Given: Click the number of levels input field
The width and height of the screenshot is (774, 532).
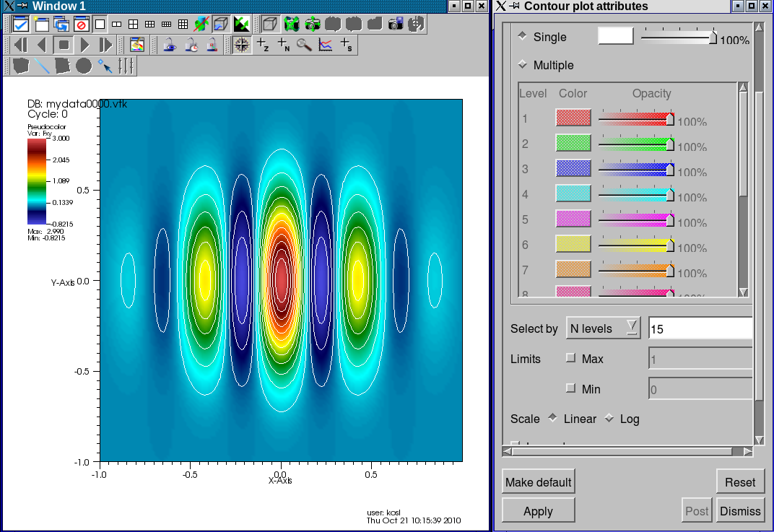Looking at the screenshot, I should [700, 329].
